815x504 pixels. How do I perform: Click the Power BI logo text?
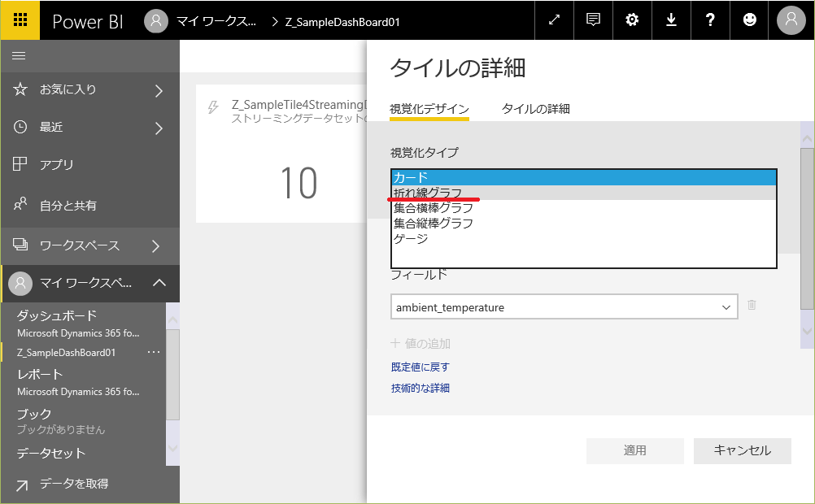(88, 22)
